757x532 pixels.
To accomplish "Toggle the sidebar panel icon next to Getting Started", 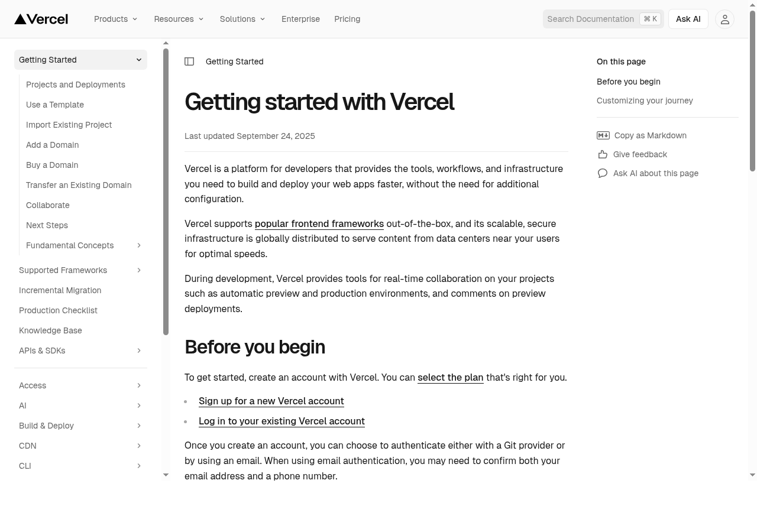I will pyautogui.click(x=189, y=61).
